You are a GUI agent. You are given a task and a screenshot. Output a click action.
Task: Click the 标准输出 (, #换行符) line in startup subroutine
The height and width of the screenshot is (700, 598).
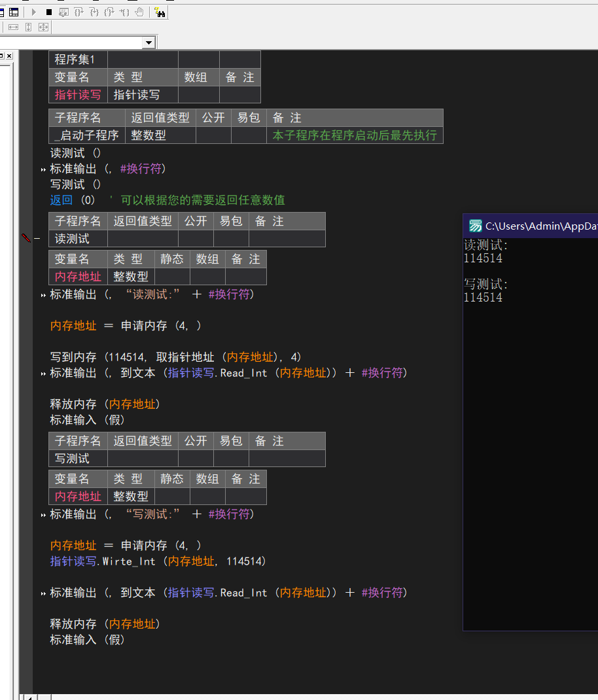[108, 169]
